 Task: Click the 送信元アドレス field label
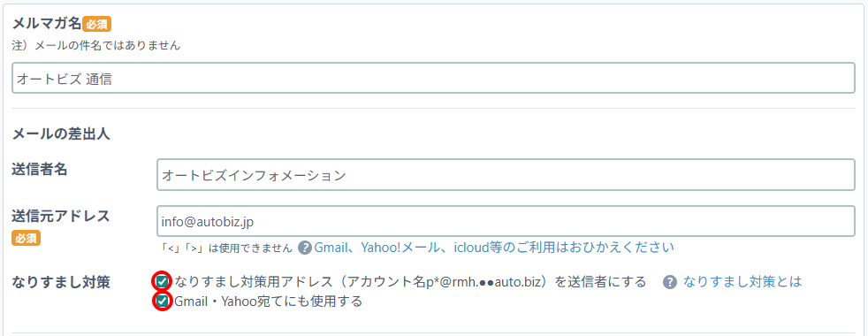[x=60, y=216]
